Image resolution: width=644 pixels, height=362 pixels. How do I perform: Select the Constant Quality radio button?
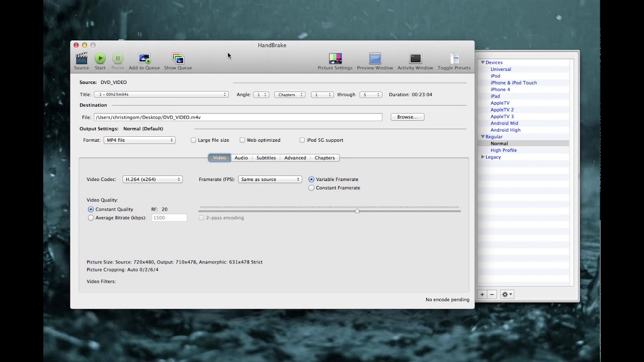(x=91, y=209)
